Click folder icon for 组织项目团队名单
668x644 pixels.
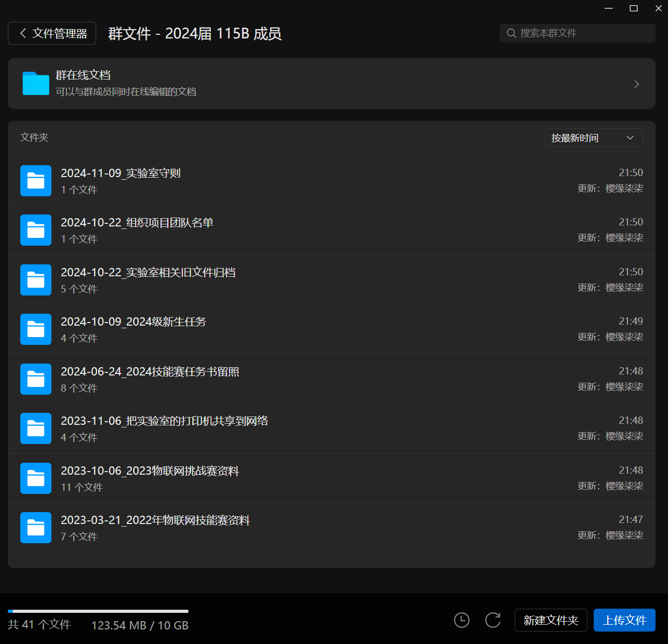coord(36,230)
